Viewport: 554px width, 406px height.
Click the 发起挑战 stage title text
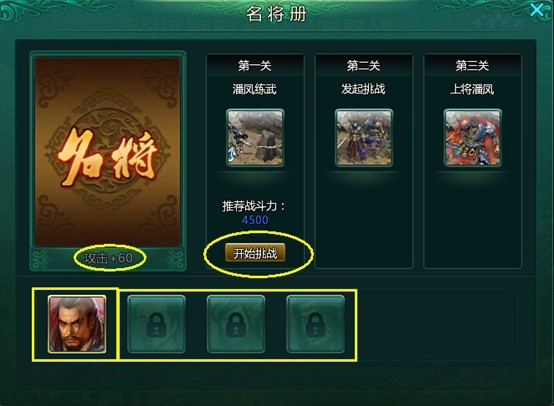[363, 89]
